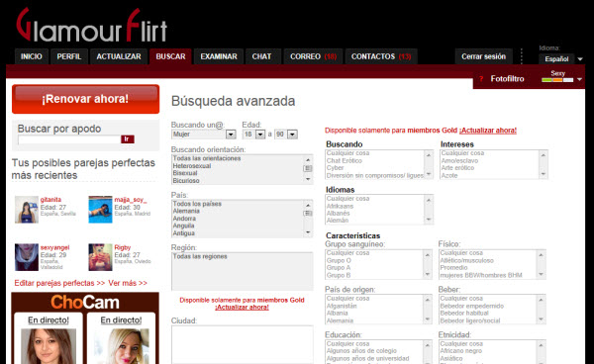The image size is (594, 364).
Task: Open the maximum age 90 dropdown
Action: pyautogui.click(x=292, y=135)
